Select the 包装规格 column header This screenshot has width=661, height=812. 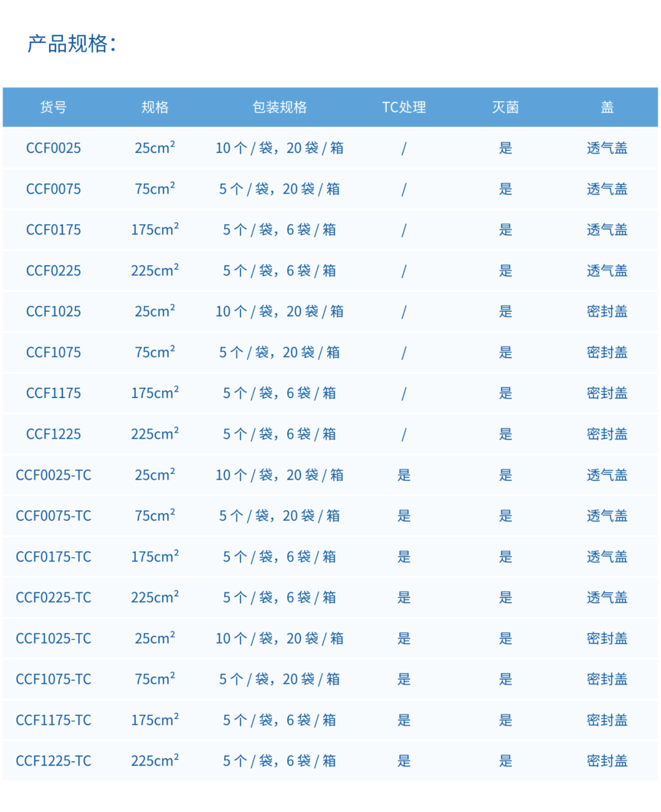tap(280, 107)
